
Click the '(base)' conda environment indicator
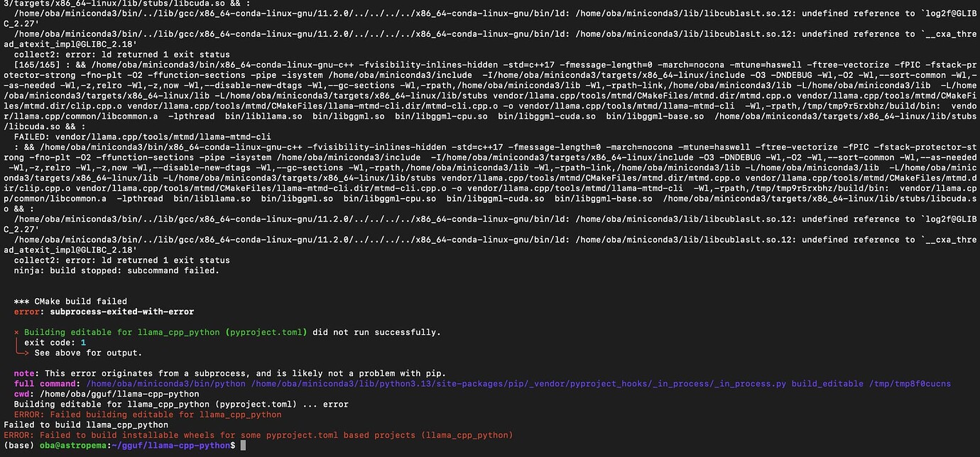(16, 445)
